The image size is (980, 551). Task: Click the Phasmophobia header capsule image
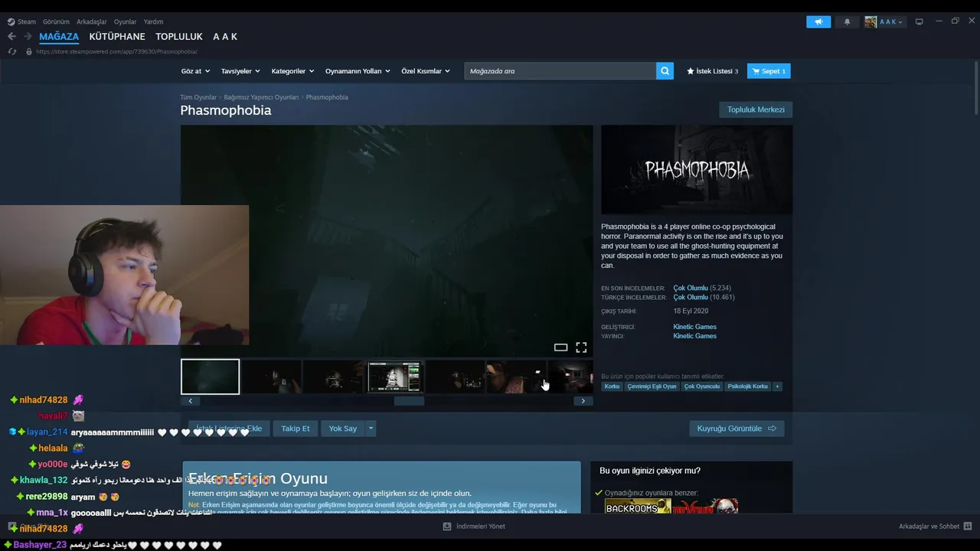click(x=697, y=169)
